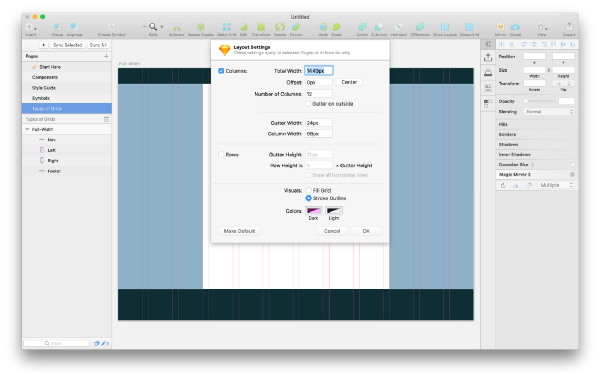
Task: Select the Symbols page in list
Action: (x=41, y=98)
